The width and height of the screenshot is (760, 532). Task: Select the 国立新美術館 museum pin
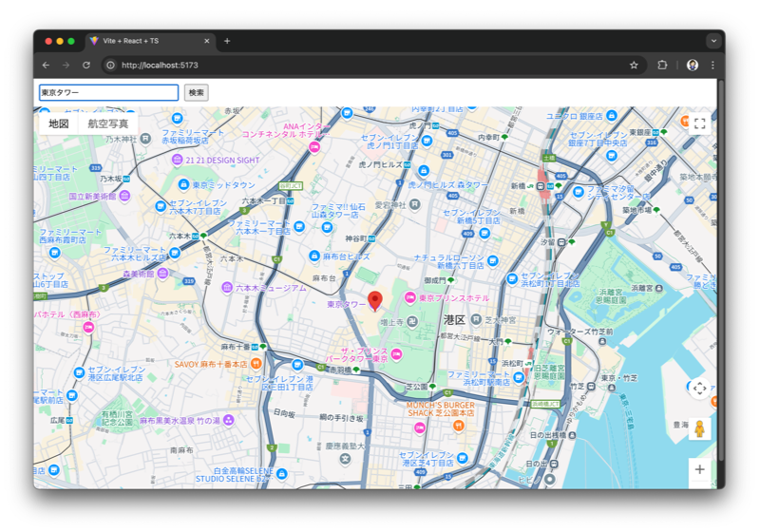pyautogui.click(x=124, y=196)
